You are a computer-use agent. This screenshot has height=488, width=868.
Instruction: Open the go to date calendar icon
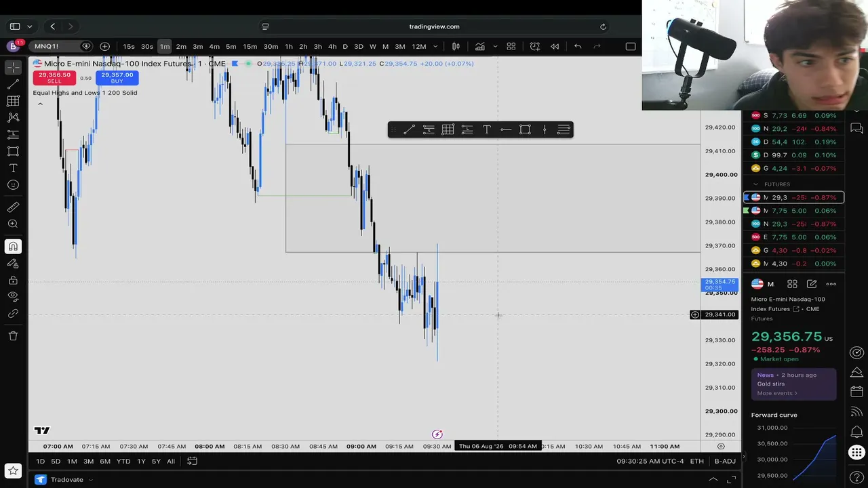coord(192,462)
